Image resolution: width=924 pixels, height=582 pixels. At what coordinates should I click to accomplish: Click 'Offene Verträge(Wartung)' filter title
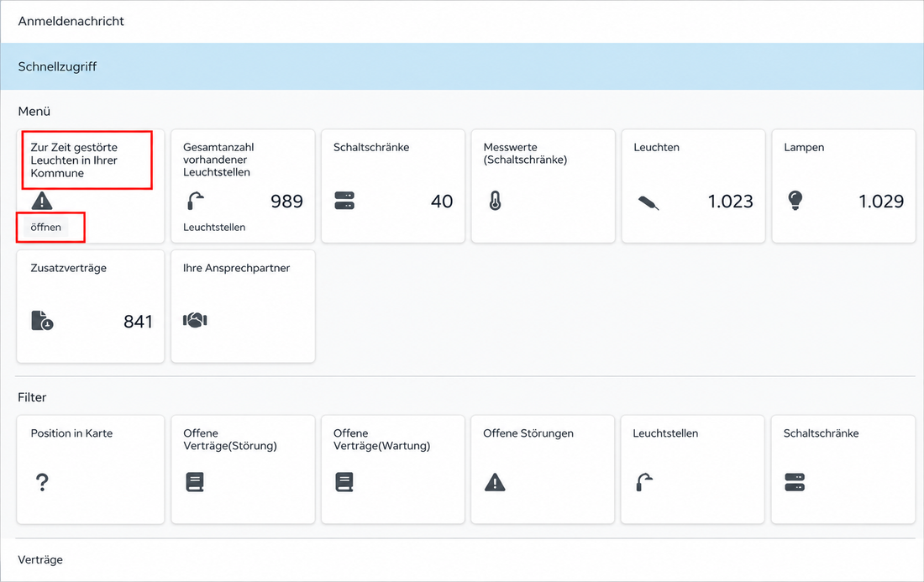382,439
